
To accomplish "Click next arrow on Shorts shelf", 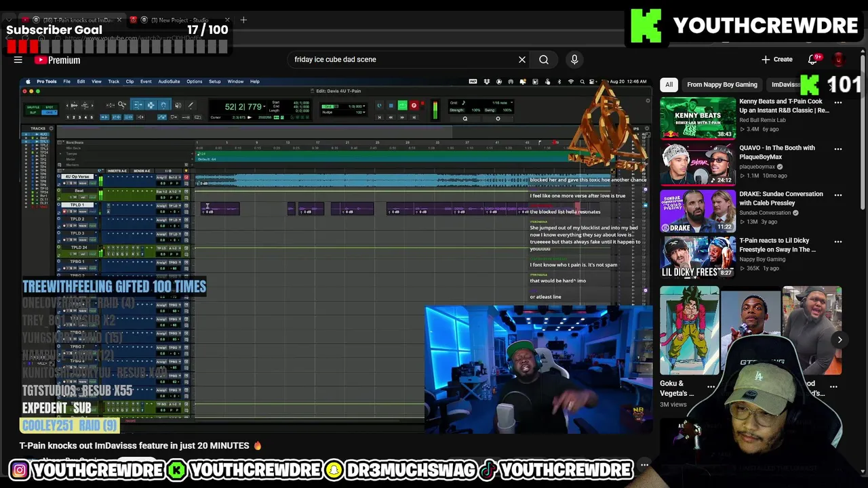I will (840, 340).
